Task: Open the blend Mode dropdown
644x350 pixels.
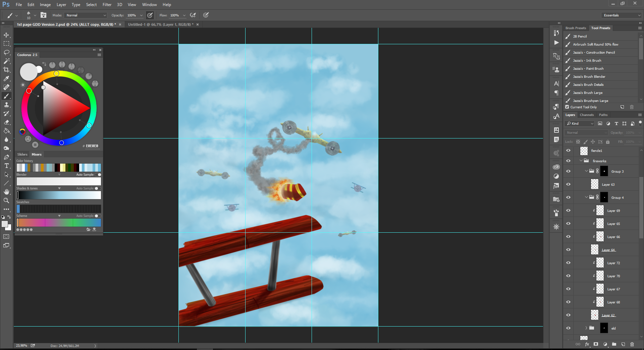Action: click(86, 15)
